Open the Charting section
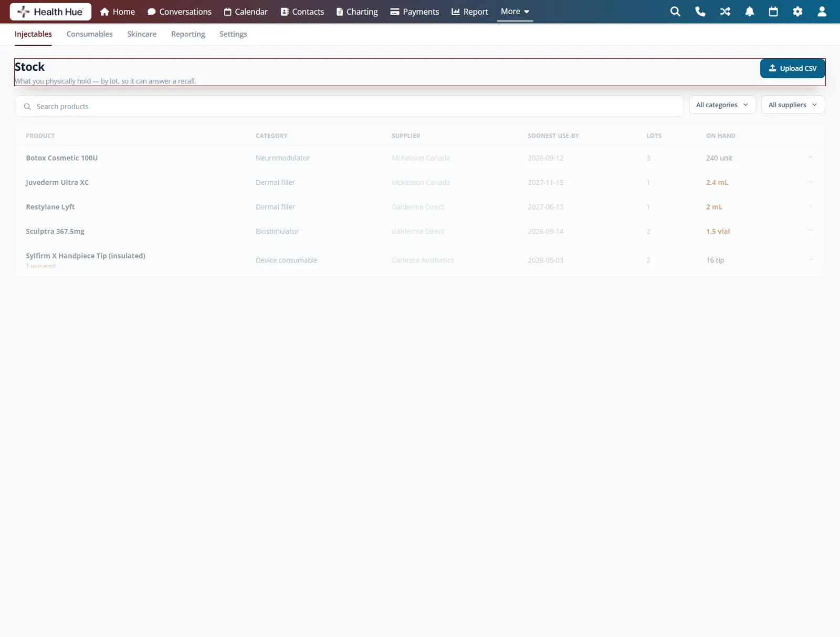The height and width of the screenshot is (637, 840). pyautogui.click(x=357, y=12)
